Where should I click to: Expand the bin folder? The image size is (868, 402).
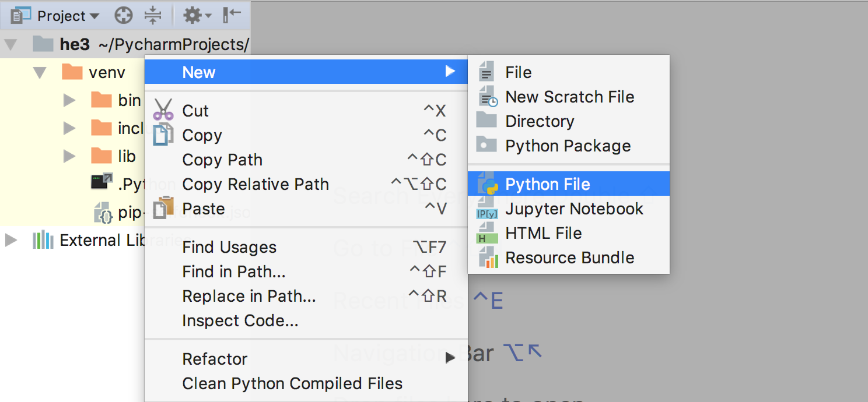tap(69, 100)
